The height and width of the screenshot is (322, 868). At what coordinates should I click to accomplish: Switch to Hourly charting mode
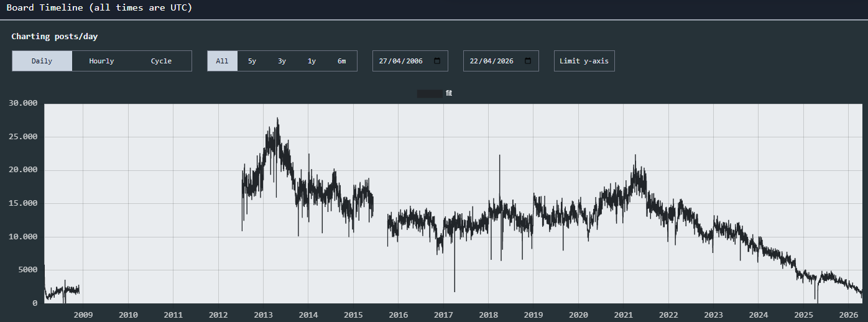coord(101,61)
